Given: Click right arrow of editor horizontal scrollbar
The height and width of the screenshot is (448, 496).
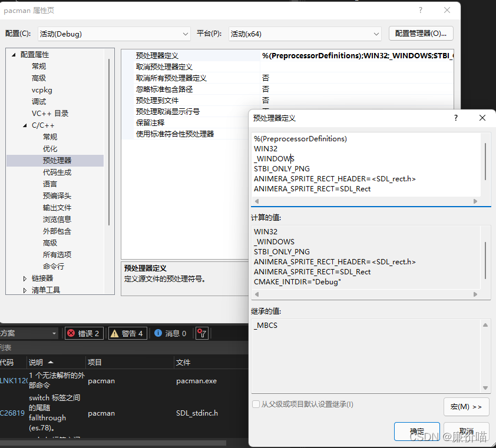Looking at the screenshot, I should point(475,201).
